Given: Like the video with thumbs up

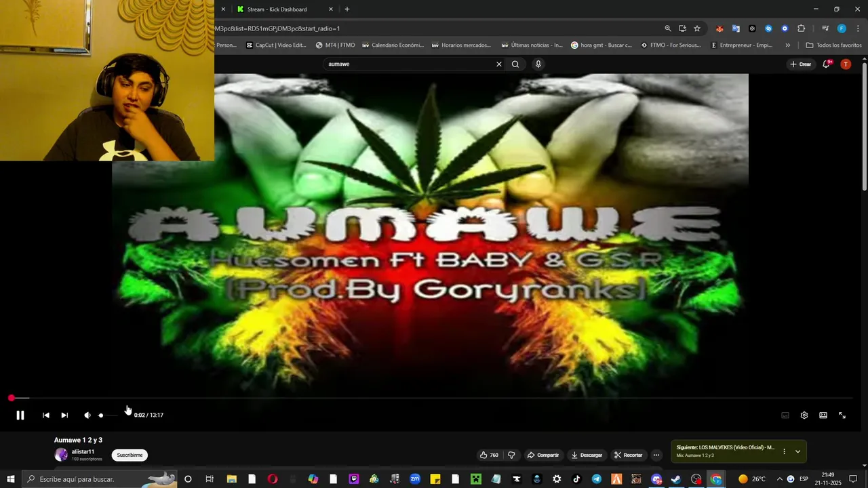Looking at the screenshot, I should [489, 455].
